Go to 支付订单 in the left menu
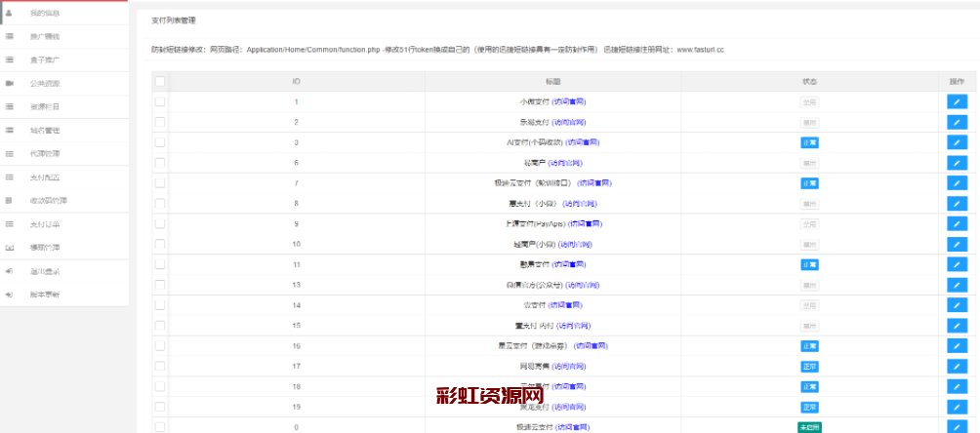The height and width of the screenshot is (433, 980). [45, 224]
